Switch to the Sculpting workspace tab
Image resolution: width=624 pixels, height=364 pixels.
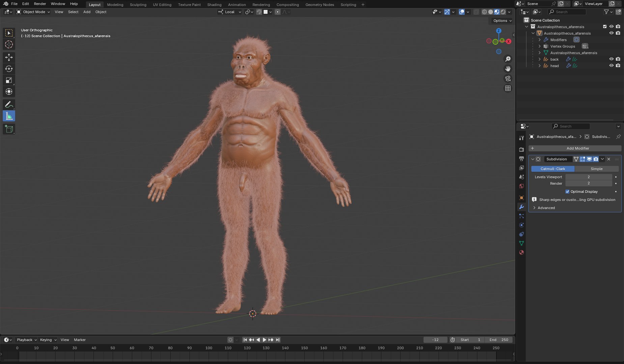[x=138, y=5]
